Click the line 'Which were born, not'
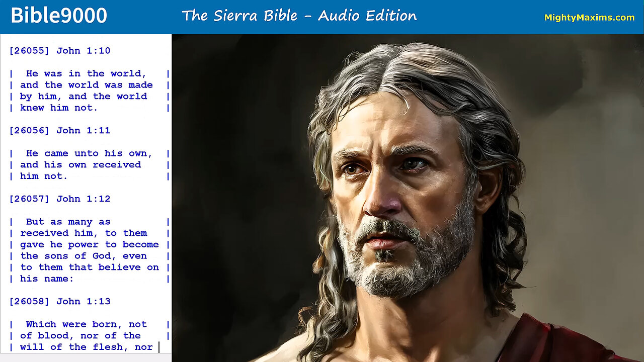The height and width of the screenshot is (362, 644). point(86,324)
